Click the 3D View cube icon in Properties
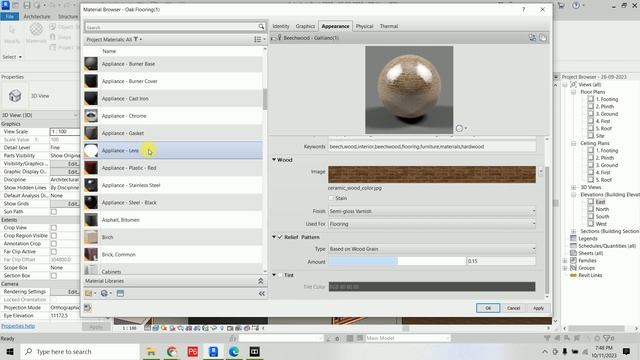This screenshot has width=640, height=360. coord(15,96)
